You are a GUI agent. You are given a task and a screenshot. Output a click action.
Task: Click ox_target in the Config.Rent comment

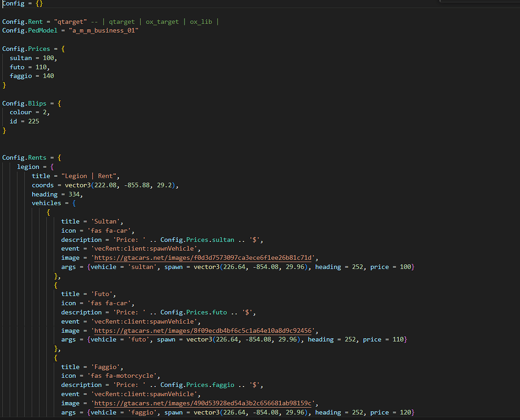pos(162,21)
